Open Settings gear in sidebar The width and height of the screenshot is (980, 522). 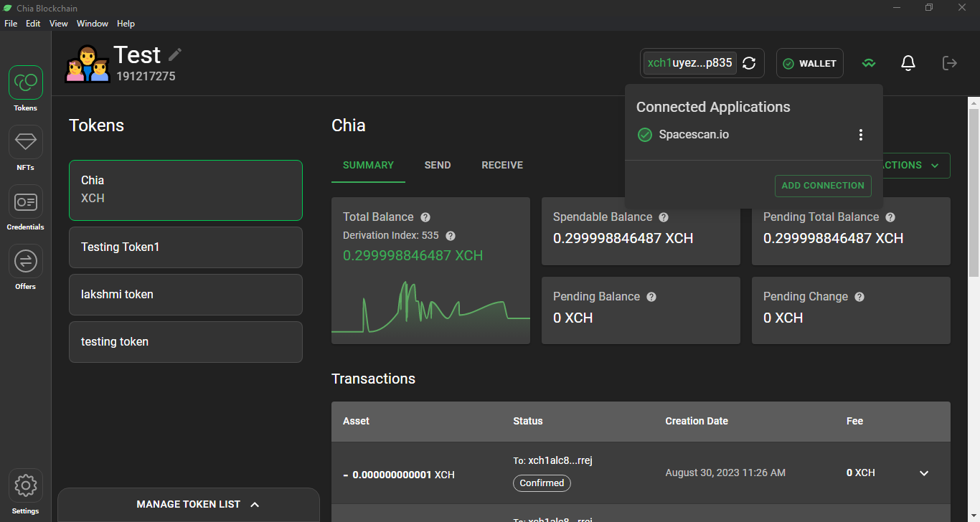[x=26, y=485]
